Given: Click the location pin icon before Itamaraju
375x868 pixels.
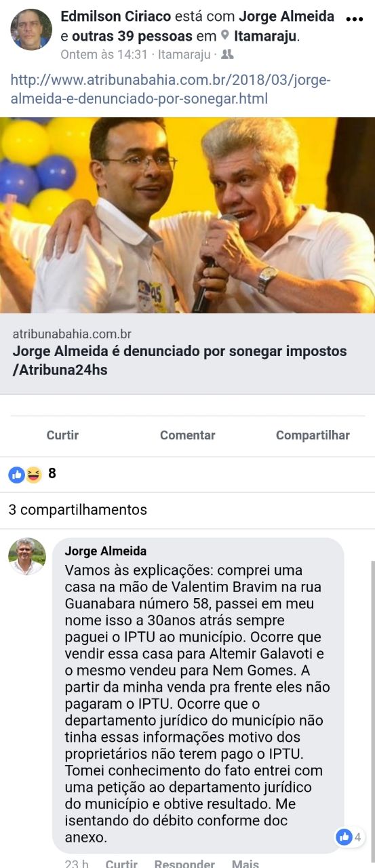Looking at the screenshot, I should 225,35.
